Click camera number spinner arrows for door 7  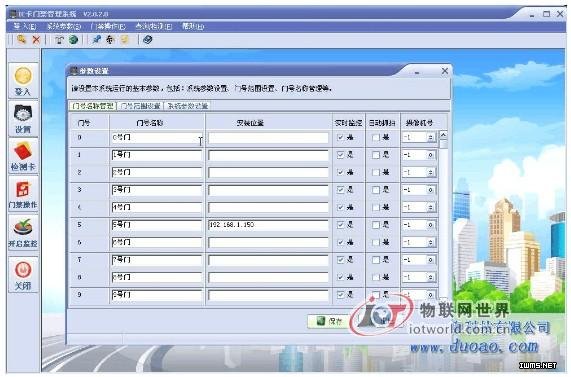click(430, 260)
